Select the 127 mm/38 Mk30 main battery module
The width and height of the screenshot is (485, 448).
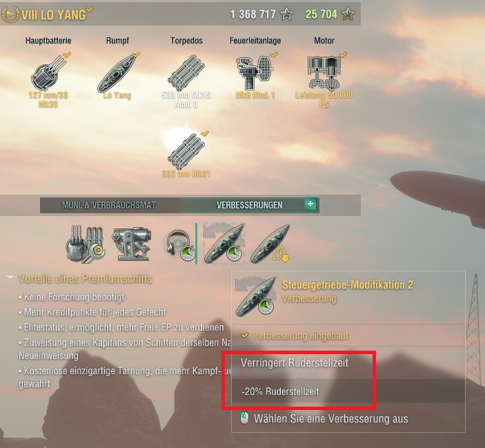(48, 73)
